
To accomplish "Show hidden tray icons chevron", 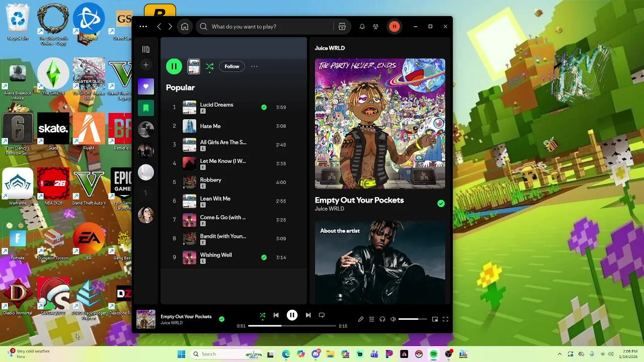I will pyautogui.click(x=559, y=354).
